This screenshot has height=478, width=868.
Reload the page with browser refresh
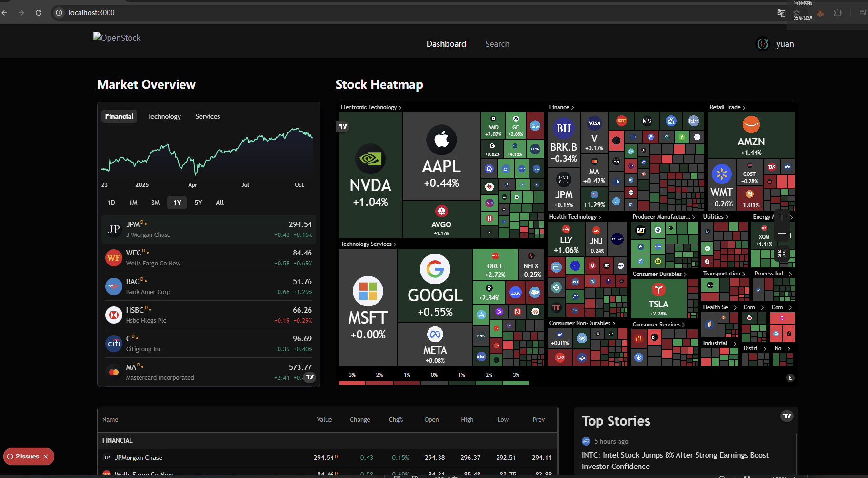pyautogui.click(x=39, y=13)
